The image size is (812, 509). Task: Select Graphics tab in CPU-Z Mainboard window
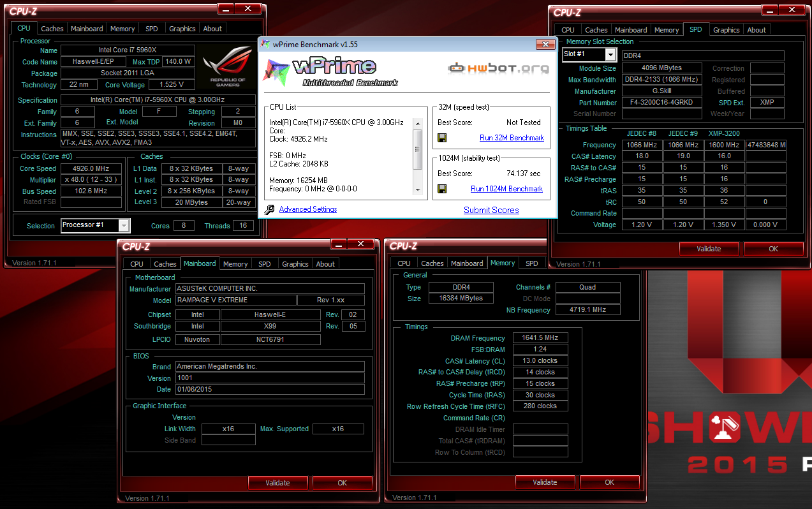[295, 264]
